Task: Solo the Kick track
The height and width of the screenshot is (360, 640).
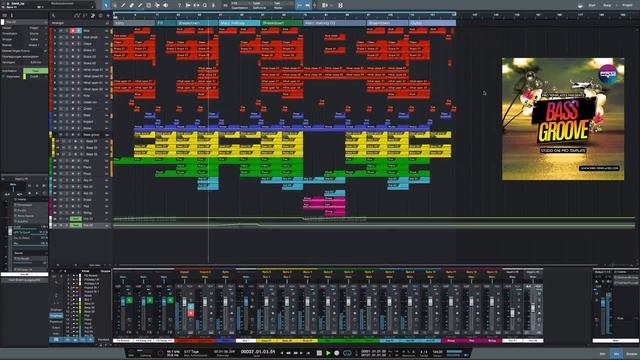Action: tap(67, 31)
